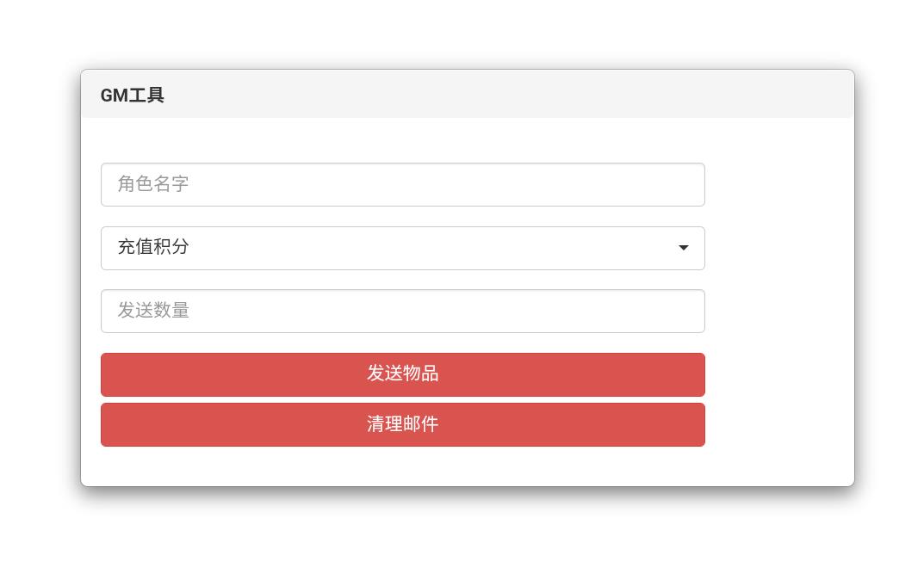Click the 发送物品 button label
The height and width of the screenshot is (568, 924).
pyautogui.click(x=402, y=374)
